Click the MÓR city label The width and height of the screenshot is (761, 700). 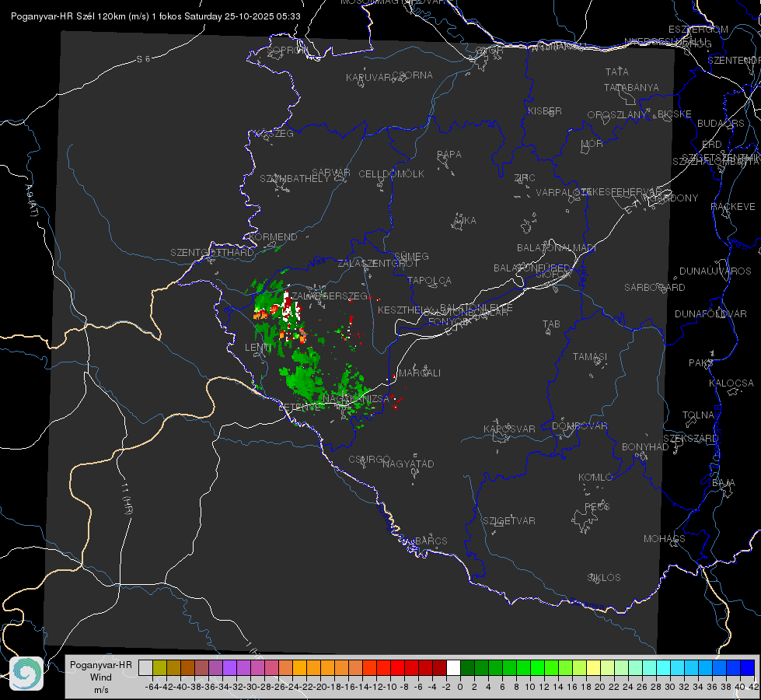(592, 144)
